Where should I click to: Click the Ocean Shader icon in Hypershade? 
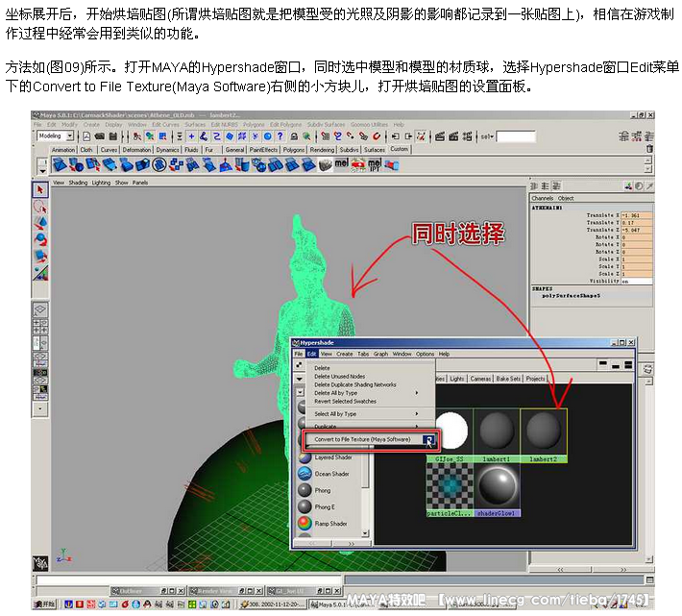point(304,474)
